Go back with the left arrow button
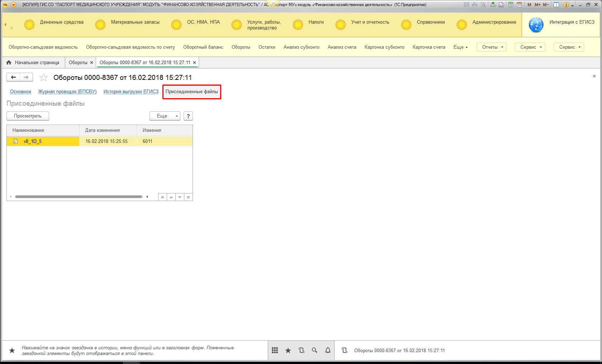The width and height of the screenshot is (602, 364). [x=13, y=77]
